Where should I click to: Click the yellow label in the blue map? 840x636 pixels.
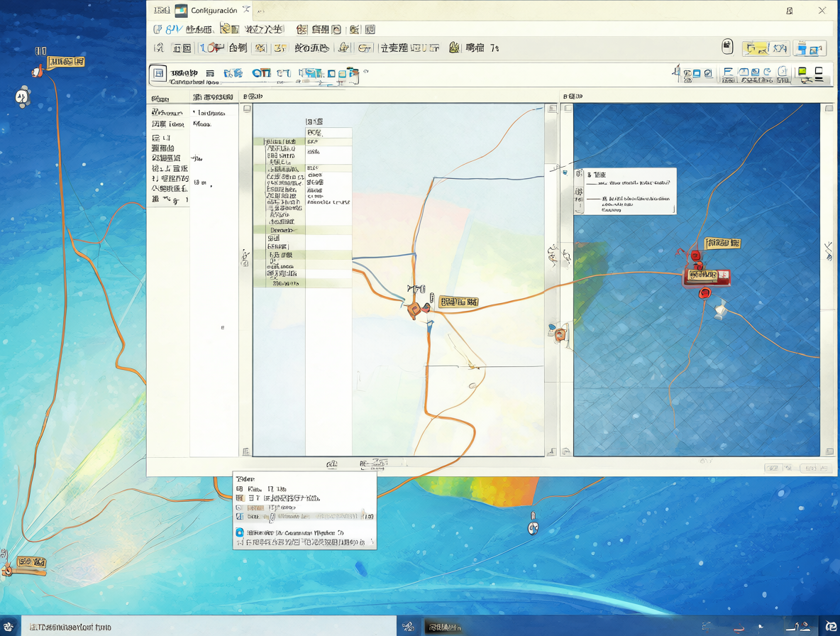point(723,243)
